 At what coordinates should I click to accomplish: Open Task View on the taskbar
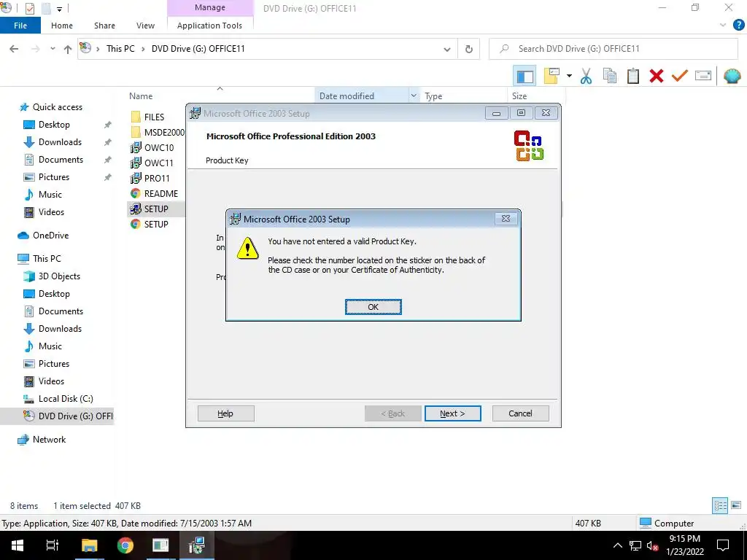point(52,545)
